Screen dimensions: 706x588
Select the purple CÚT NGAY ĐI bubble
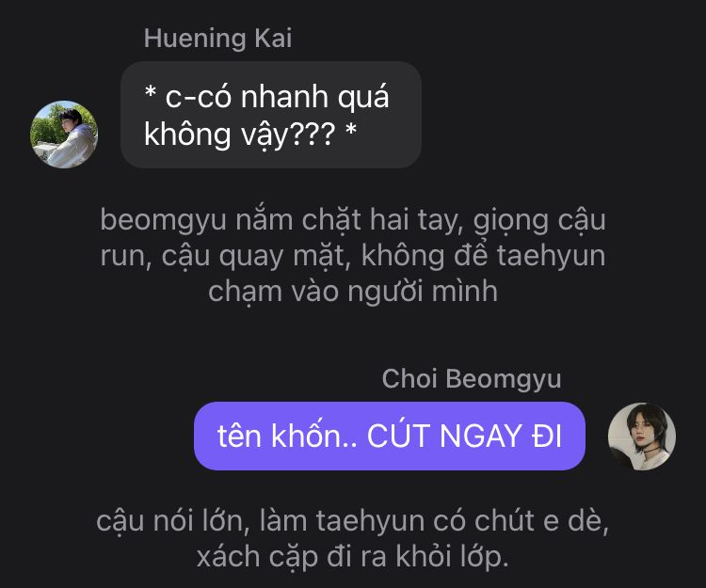tap(390, 436)
